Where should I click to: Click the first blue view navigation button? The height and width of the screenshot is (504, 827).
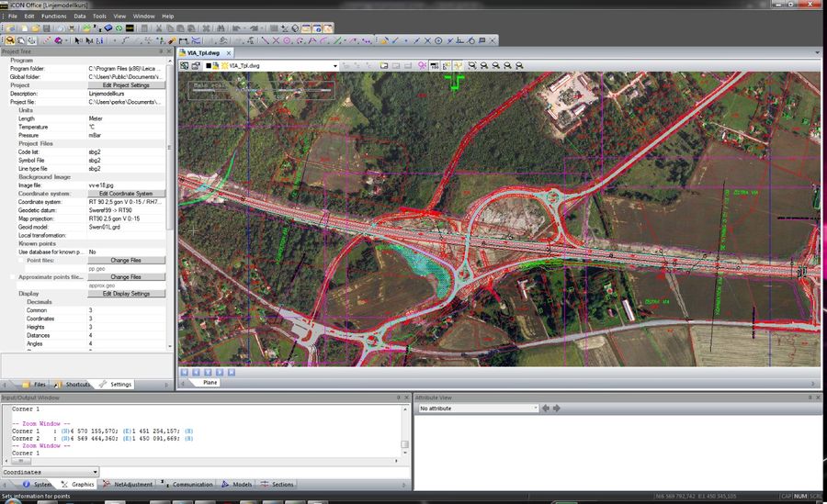[x=185, y=372]
